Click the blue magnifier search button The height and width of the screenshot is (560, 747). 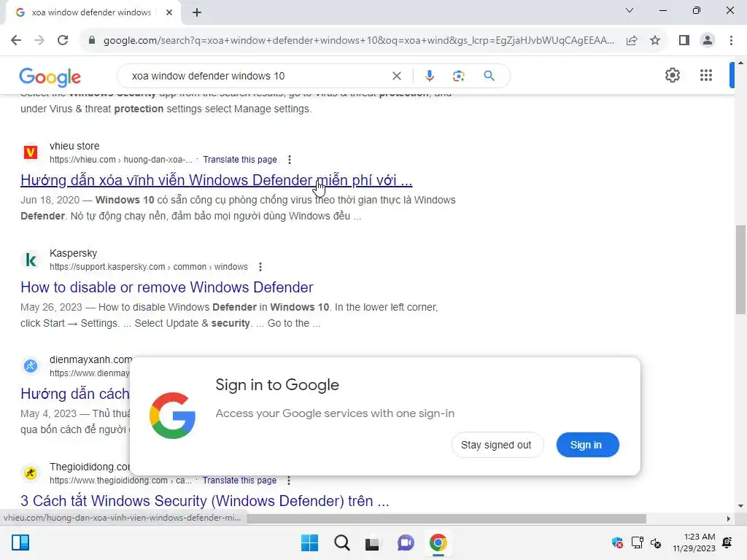pos(489,76)
